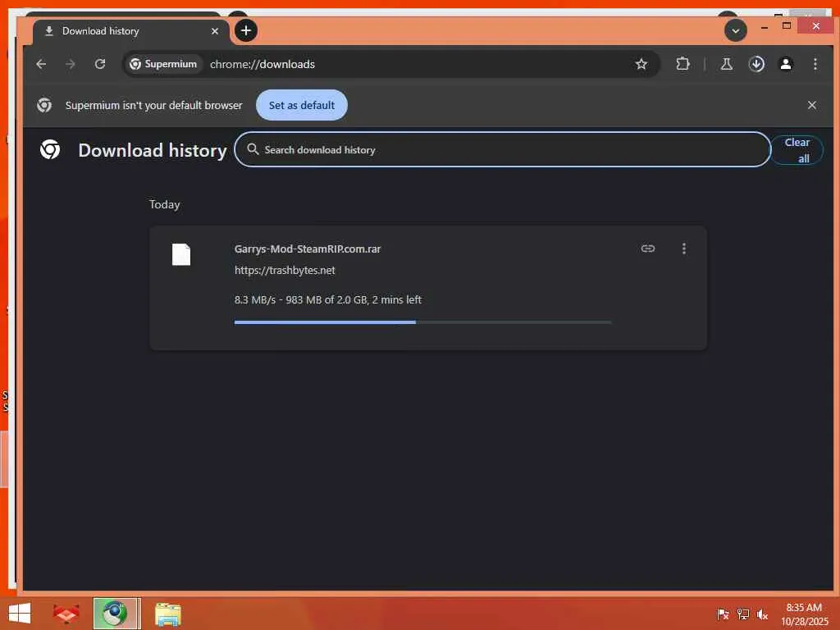This screenshot has height=630, width=840.
Task: Select the Download history tab
Action: tap(130, 31)
